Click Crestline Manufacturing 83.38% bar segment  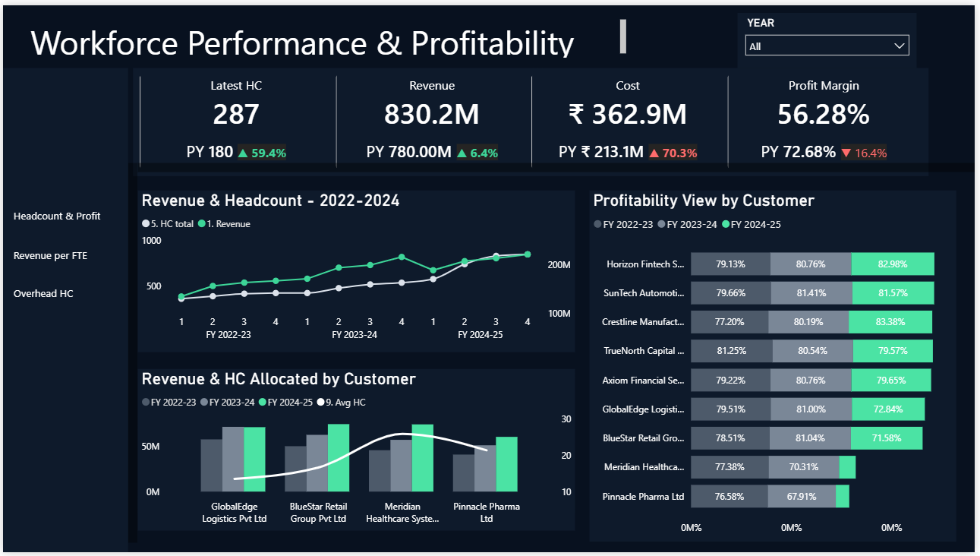pyautogui.click(x=890, y=321)
